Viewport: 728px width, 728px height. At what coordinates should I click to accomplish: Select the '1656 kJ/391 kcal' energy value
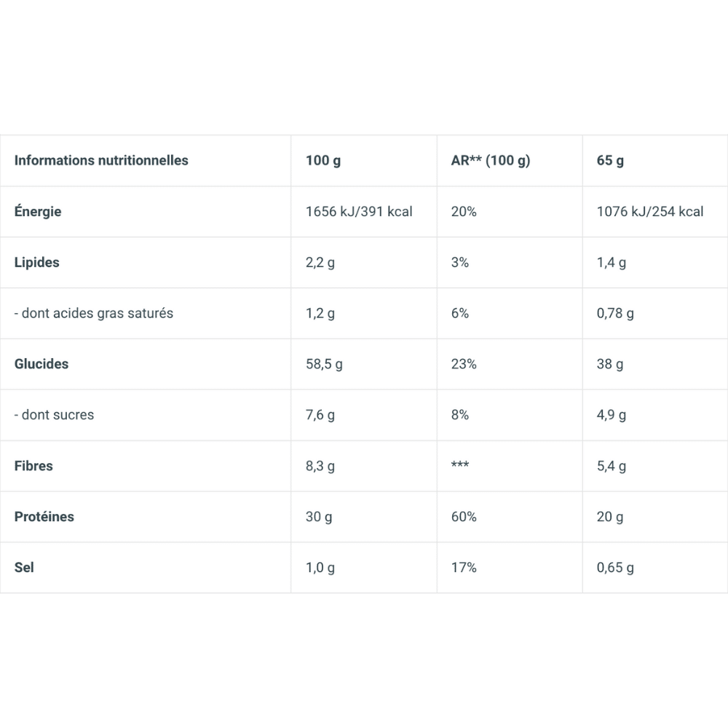point(359,211)
